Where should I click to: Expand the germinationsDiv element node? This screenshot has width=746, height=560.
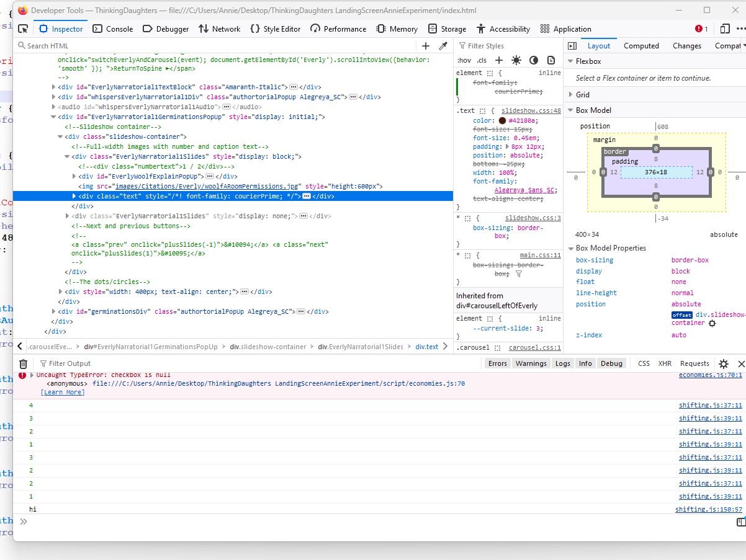coord(53,311)
